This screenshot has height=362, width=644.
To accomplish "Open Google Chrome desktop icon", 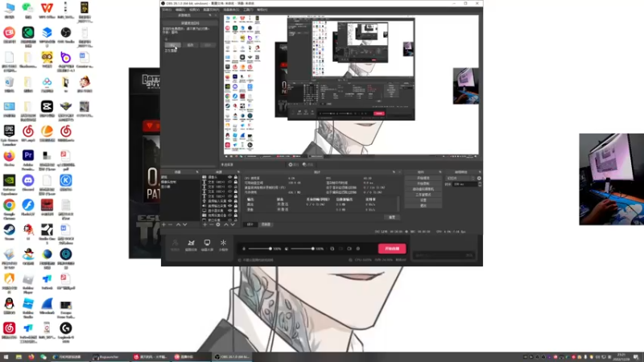I will click(9, 208).
